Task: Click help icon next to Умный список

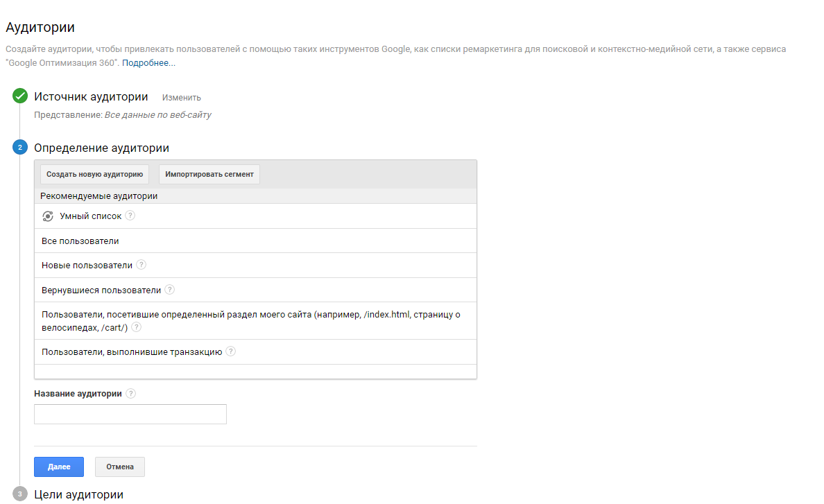Action: click(130, 216)
